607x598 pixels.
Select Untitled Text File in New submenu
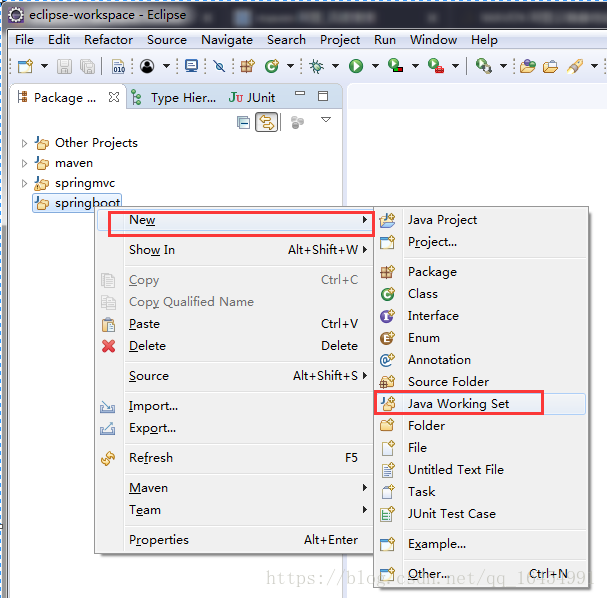480,469
